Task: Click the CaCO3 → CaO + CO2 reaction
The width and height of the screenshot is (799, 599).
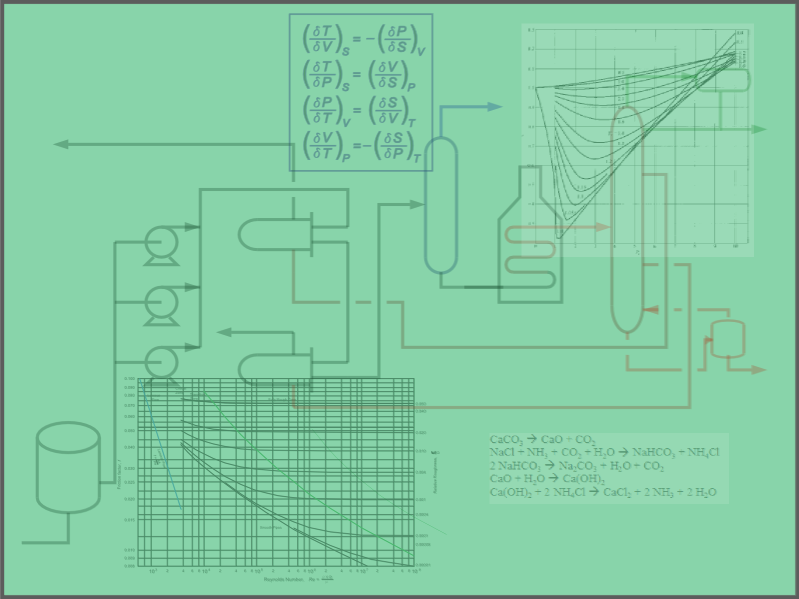Action: pyautogui.click(x=543, y=440)
